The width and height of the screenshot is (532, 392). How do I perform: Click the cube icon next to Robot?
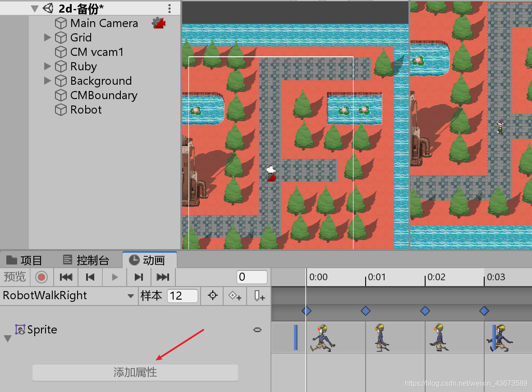[61, 110]
